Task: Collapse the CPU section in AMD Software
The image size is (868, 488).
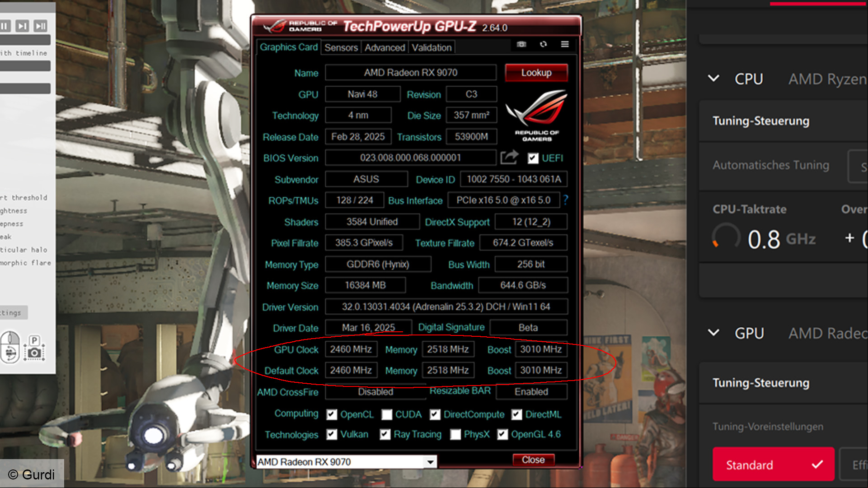Action: click(713, 79)
